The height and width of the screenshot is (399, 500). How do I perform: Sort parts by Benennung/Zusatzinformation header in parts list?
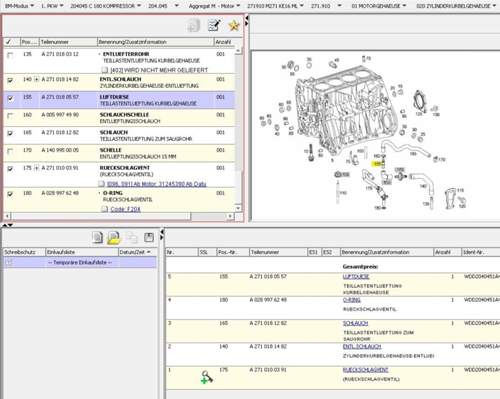click(x=155, y=42)
